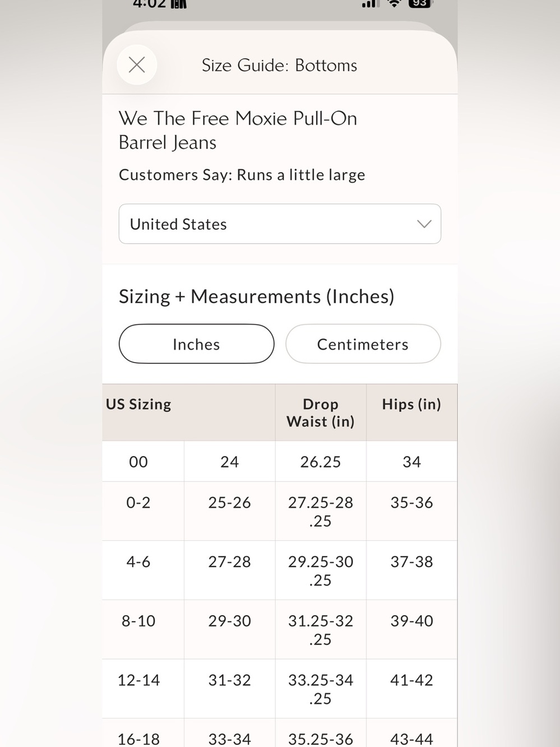Screen dimensions: 560x747
Task: Tap the Size Guide: Bottoms title
Action: coord(279,66)
